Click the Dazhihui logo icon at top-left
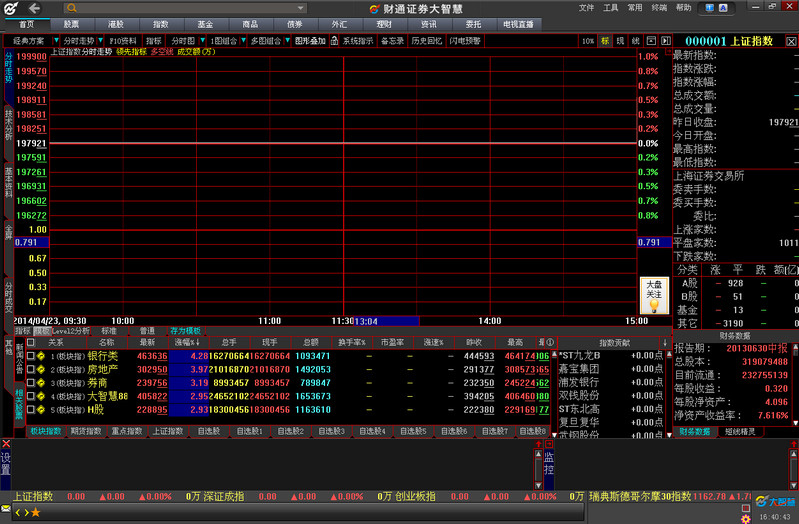Viewport: 799px width, 524px height. click(x=11, y=8)
